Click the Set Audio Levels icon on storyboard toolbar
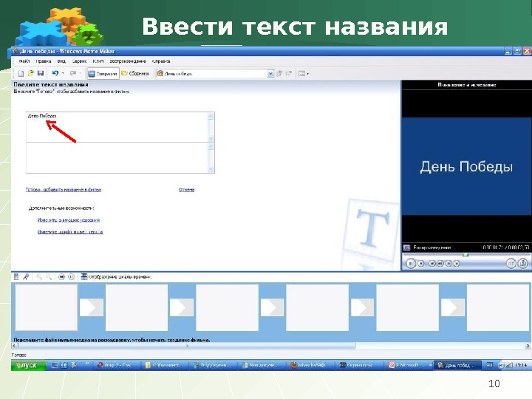532x399 pixels. click(16, 277)
